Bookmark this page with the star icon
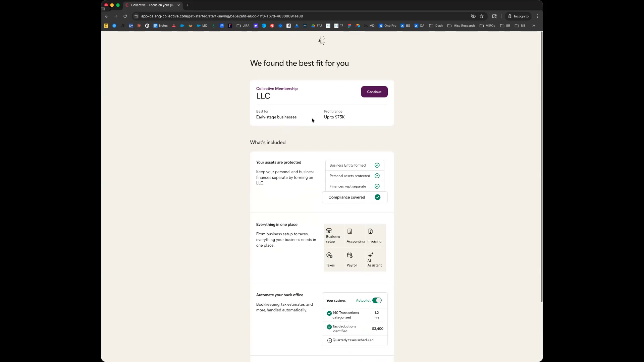Viewport: 644px width, 362px height. [482, 16]
